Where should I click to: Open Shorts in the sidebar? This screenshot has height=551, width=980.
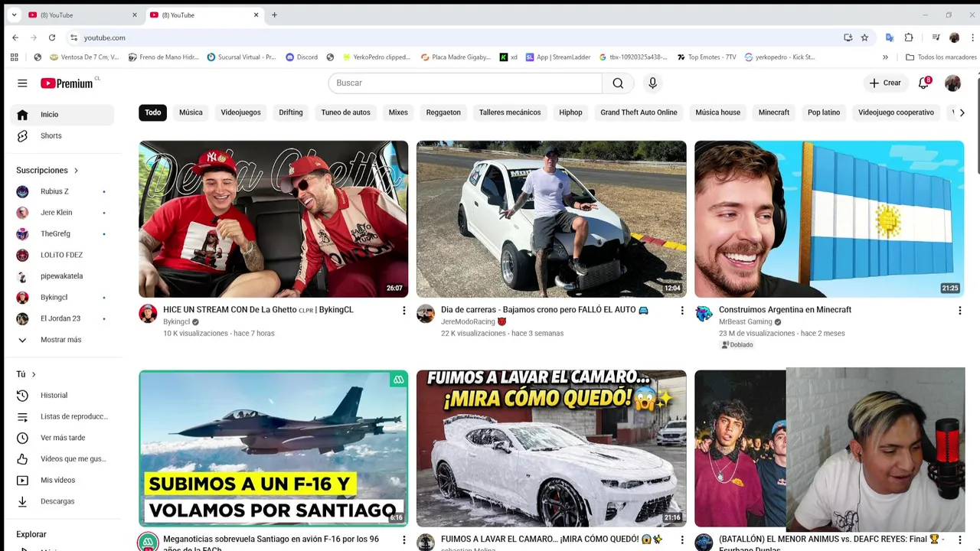pyautogui.click(x=62, y=135)
